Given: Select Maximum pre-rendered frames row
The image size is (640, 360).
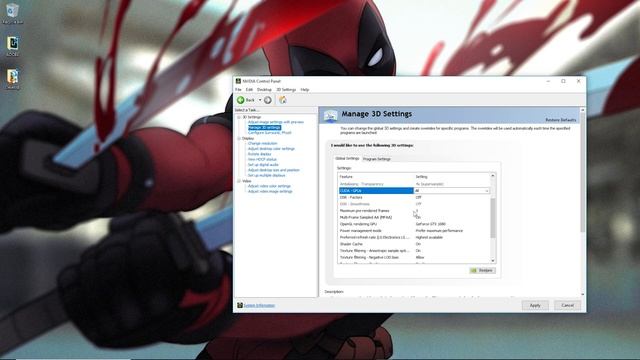Looking at the screenshot, I should click(x=414, y=211).
